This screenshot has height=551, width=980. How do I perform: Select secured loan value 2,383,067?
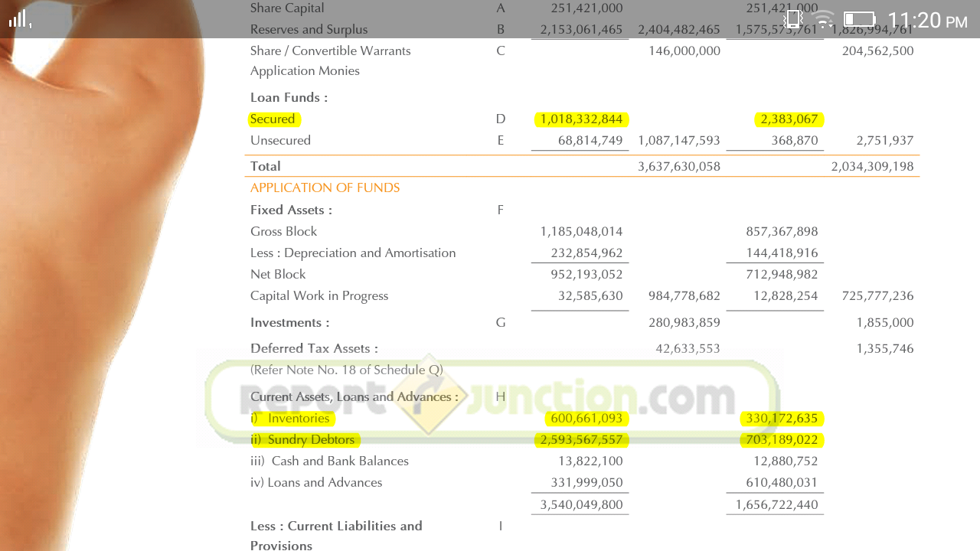click(789, 119)
